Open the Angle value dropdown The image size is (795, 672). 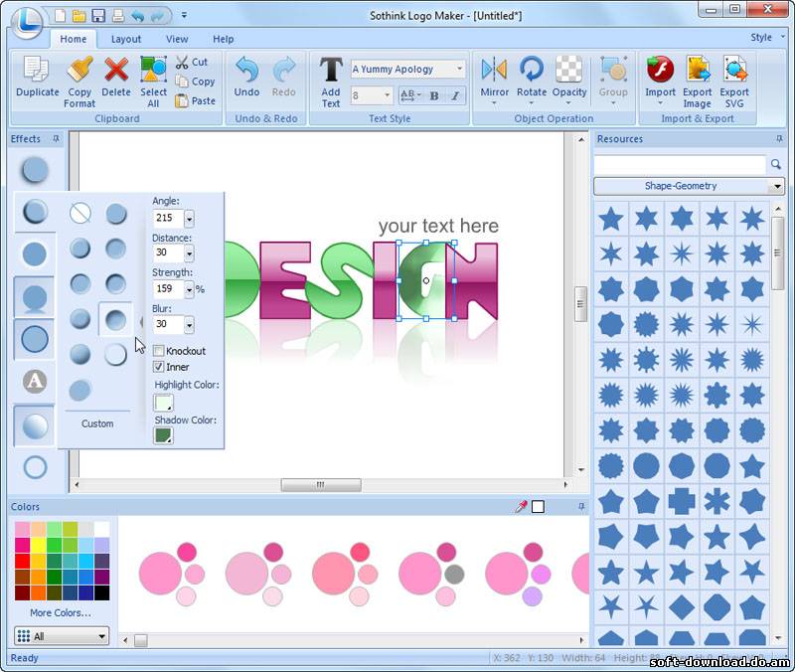(x=189, y=219)
